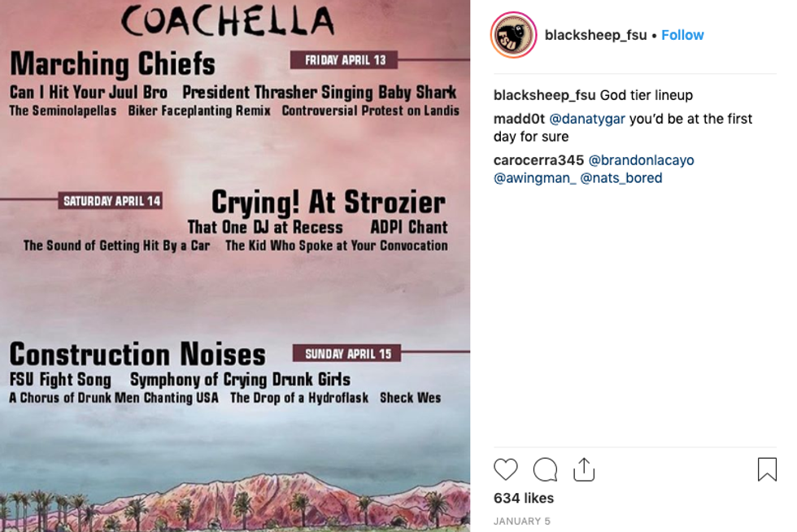Visit the madd0t commenter profile

pos(519,119)
